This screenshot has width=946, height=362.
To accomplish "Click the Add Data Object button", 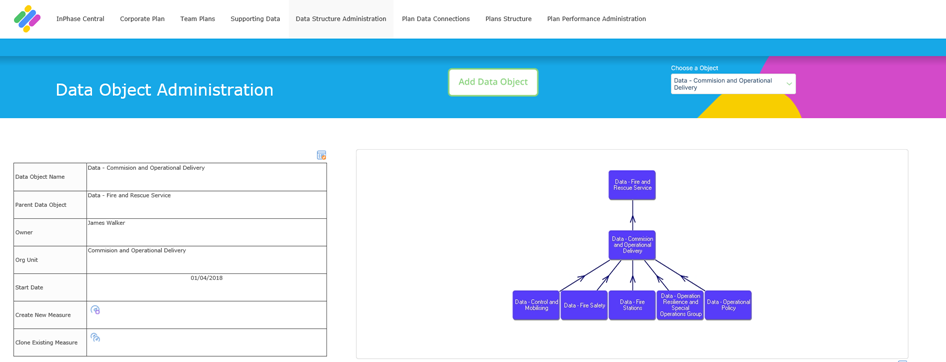I will pyautogui.click(x=493, y=82).
